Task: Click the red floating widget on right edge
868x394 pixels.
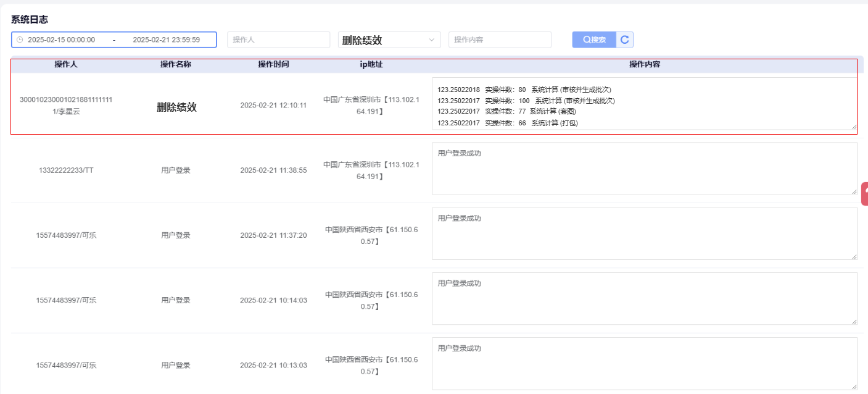Action: coord(864,193)
